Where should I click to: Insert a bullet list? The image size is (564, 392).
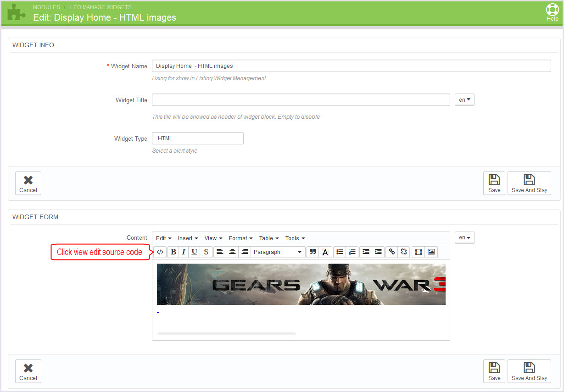[340, 252]
